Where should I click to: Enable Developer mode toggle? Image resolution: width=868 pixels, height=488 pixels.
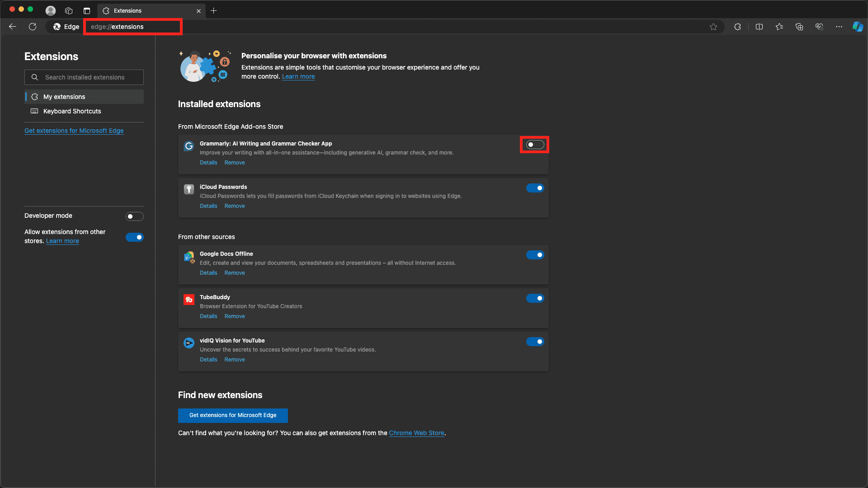(x=133, y=216)
